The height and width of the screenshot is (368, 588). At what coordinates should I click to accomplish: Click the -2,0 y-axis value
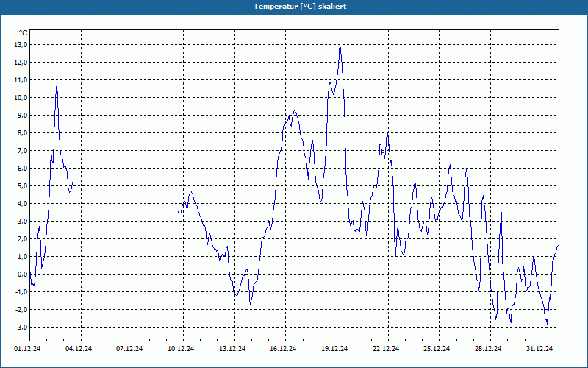[21, 309]
